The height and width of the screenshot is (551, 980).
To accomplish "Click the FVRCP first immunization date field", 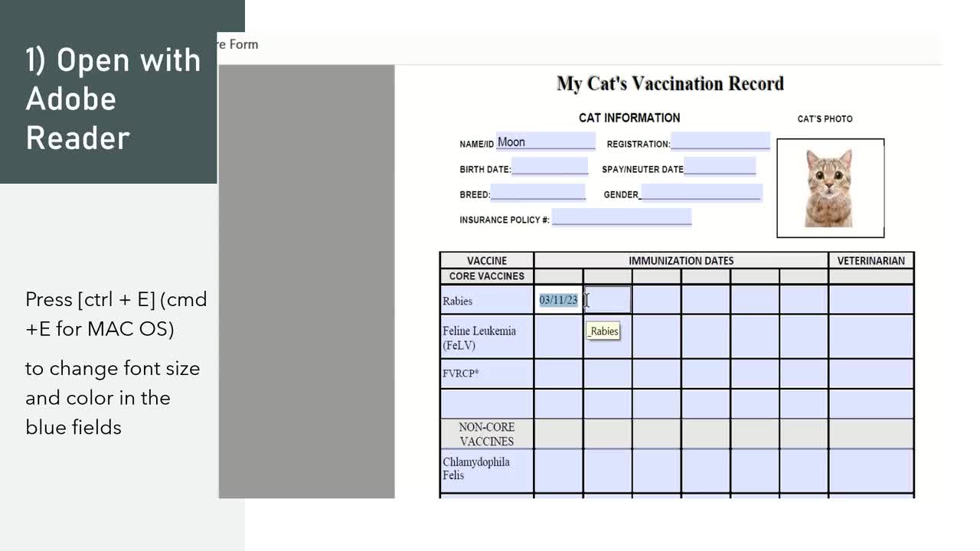I will pyautogui.click(x=557, y=373).
